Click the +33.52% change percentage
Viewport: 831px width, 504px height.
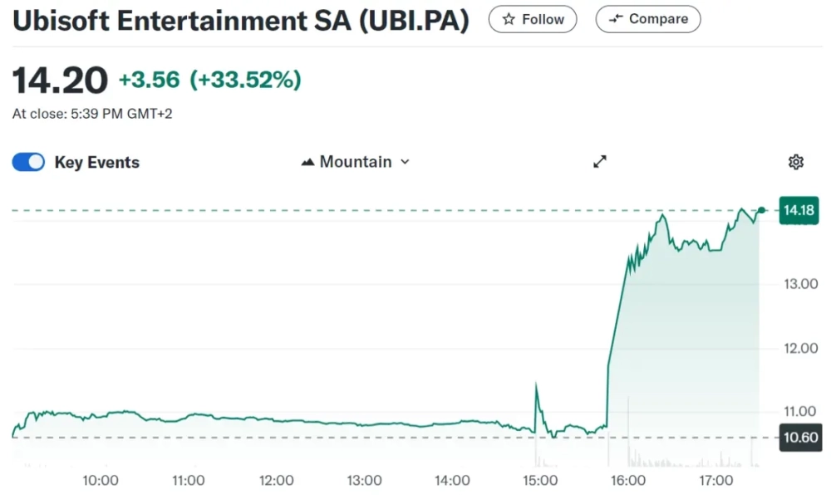tap(245, 80)
